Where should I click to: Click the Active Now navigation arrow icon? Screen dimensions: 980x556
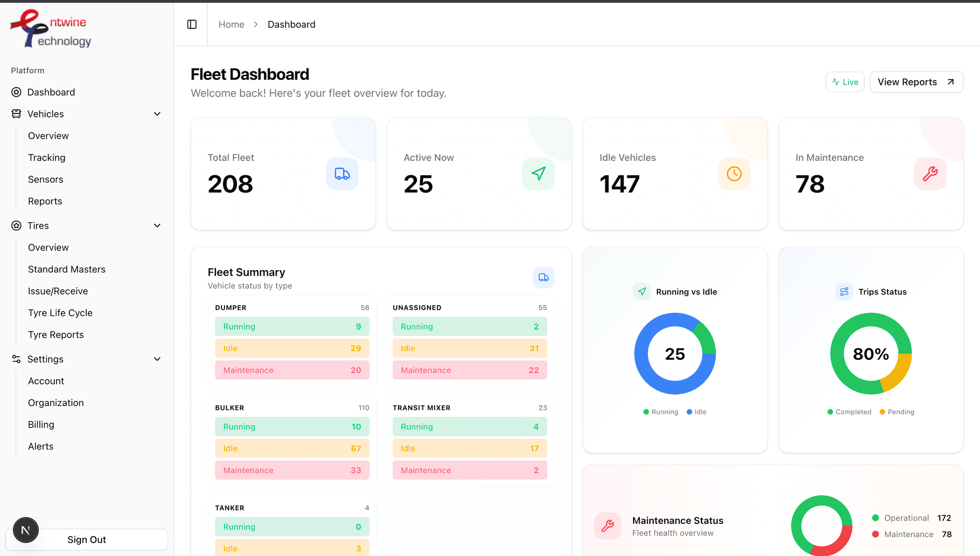tap(538, 174)
